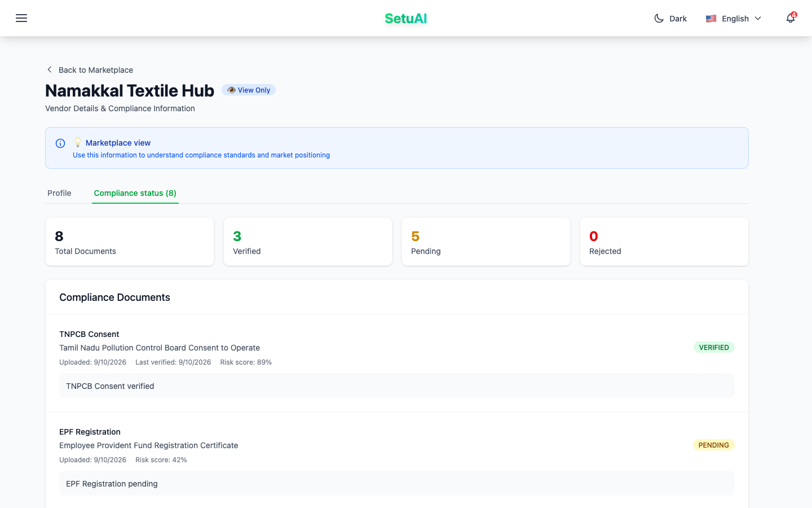Image resolution: width=812 pixels, height=508 pixels.
Task: Open the English language dropdown
Action: coord(734,18)
